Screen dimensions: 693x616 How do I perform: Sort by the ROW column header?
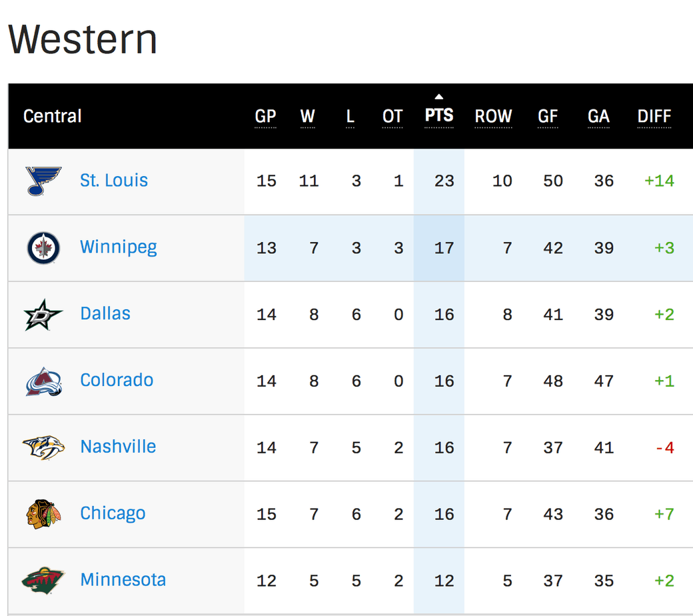click(x=493, y=116)
